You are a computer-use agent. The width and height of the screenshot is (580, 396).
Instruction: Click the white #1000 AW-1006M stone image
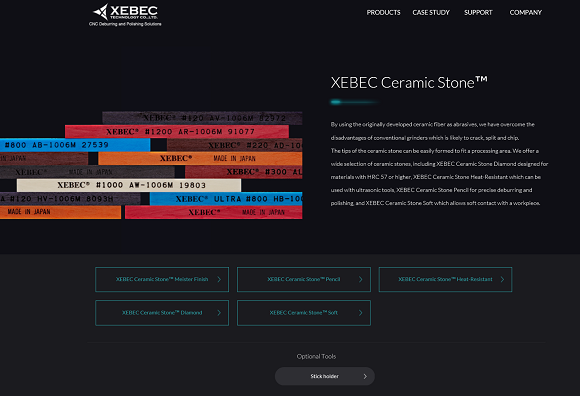(129, 185)
